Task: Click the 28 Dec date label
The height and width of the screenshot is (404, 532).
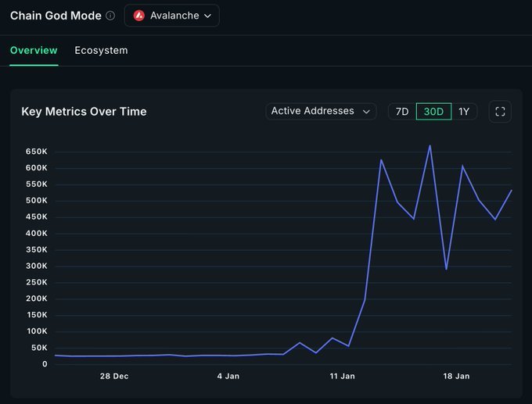Action: point(114,377)
